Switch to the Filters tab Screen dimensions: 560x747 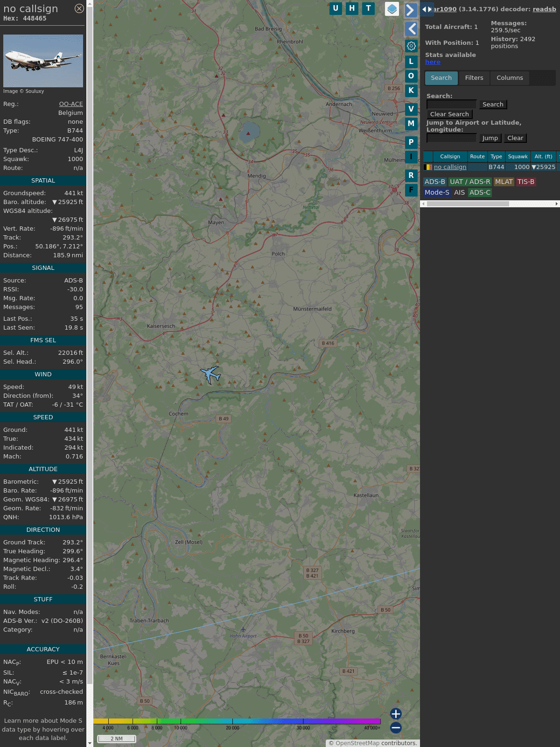tap(474, 78)
